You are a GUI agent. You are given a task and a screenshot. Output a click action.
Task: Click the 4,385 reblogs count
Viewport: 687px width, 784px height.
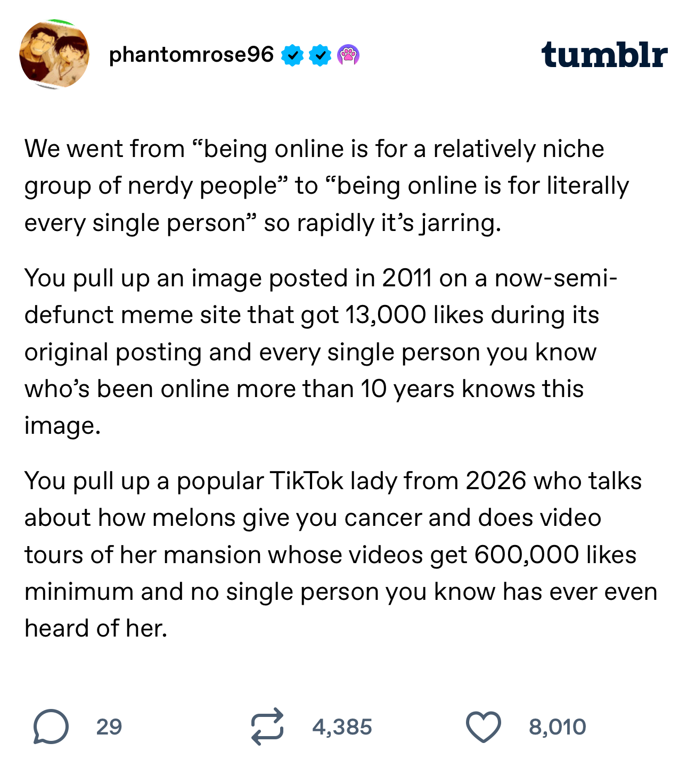pyautogui.click(x=342, y=727)
